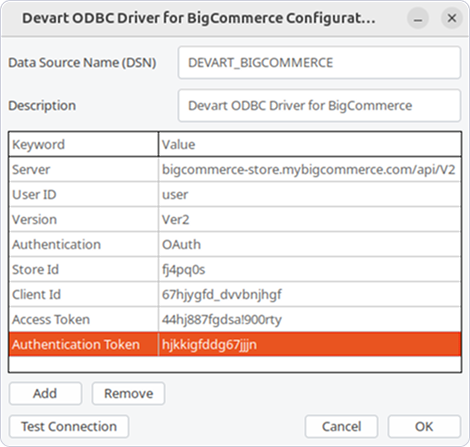Viewport: 470px width, 447px height.
Task: Edit the Description field
Action: tap(319, 106)
